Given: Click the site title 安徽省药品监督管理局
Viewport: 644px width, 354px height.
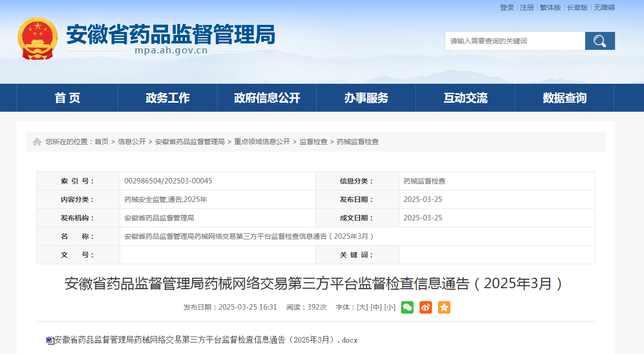Looking at the screenshot, I should [x=171, y=34].
